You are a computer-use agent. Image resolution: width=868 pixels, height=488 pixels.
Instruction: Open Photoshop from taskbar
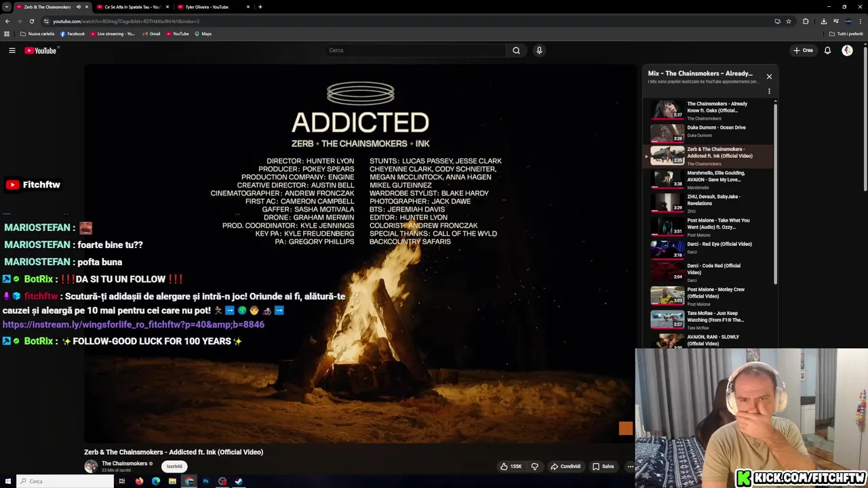205,481
